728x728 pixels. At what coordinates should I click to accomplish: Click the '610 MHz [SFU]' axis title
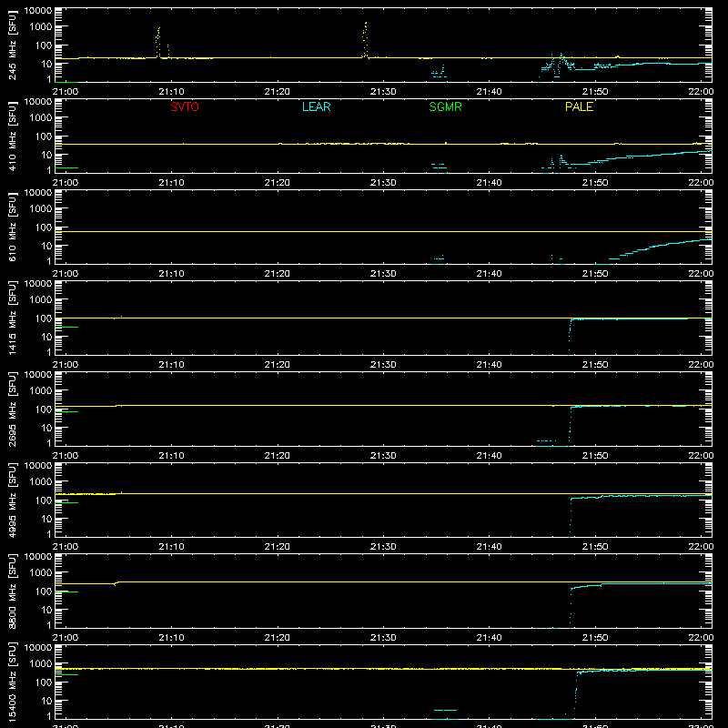pyautogui.click(x=13, y=227)
